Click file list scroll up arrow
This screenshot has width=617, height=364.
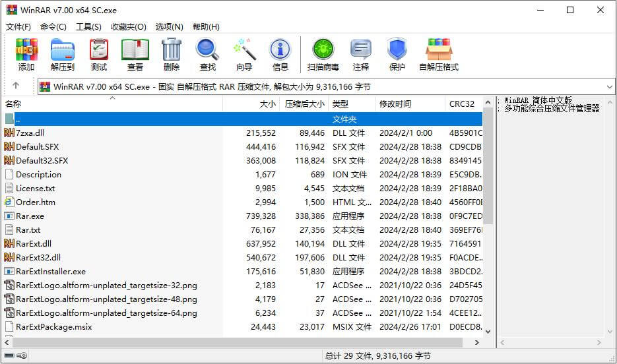[488, 102]
